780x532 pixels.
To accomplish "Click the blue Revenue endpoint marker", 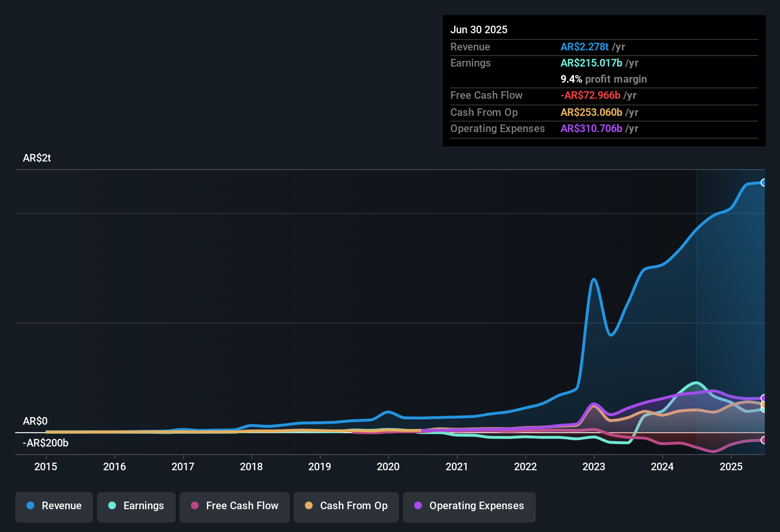I will click(763, 182).
